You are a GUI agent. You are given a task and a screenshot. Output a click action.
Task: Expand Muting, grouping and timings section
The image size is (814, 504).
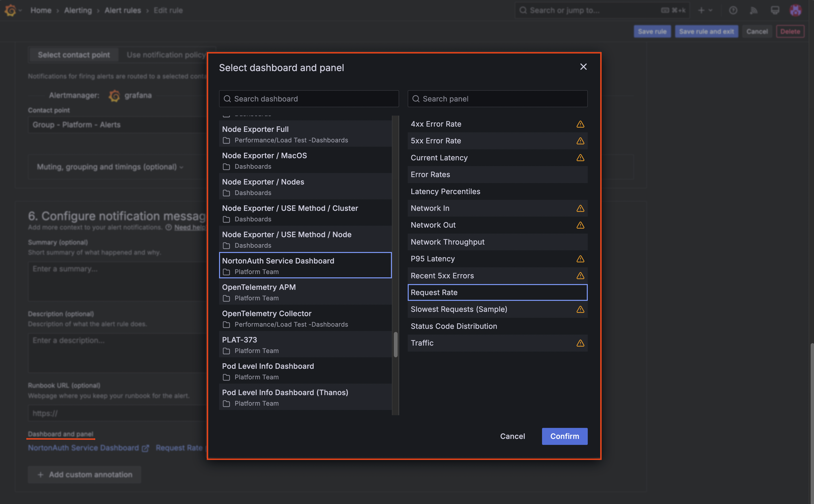[110, 167]
